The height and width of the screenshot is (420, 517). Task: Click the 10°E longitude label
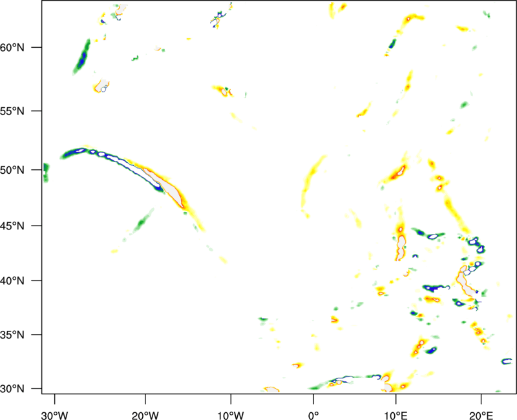click(x=396, y=415)
